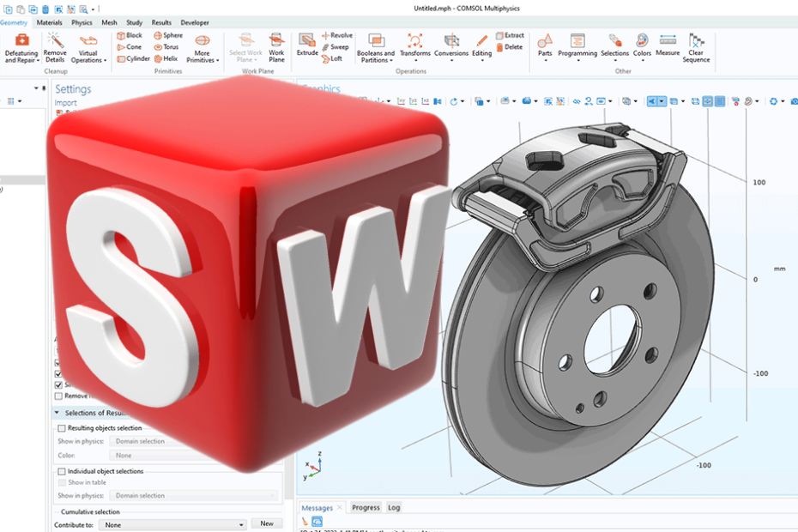
Task: Add a Cone primitive
Action: (x=130, y=47)
